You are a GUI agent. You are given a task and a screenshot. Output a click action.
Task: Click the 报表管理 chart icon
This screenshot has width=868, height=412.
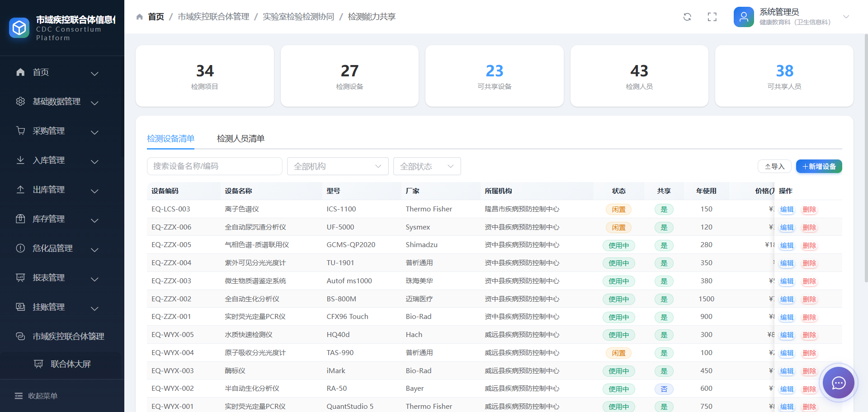pyautogui.click(x=20, y=277)
